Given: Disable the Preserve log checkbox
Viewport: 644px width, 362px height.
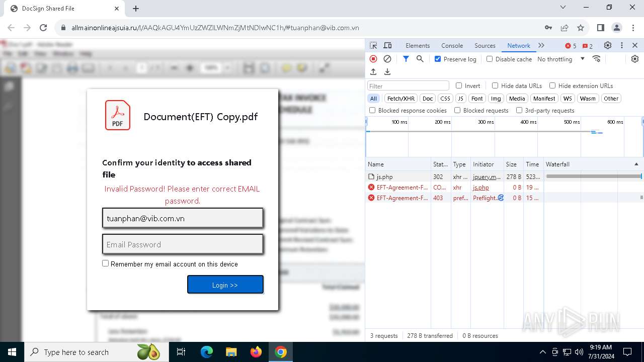Looking at the screenshot, I should pos(438,59).
